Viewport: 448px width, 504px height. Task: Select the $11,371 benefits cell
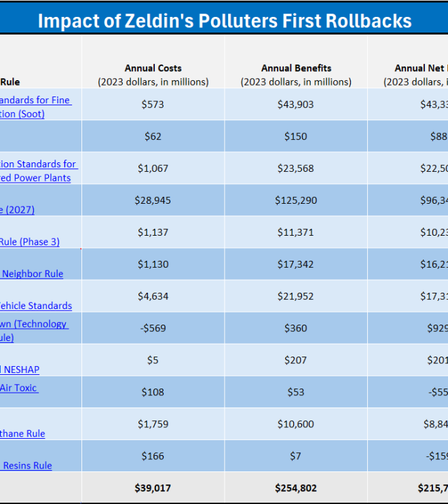296,232
